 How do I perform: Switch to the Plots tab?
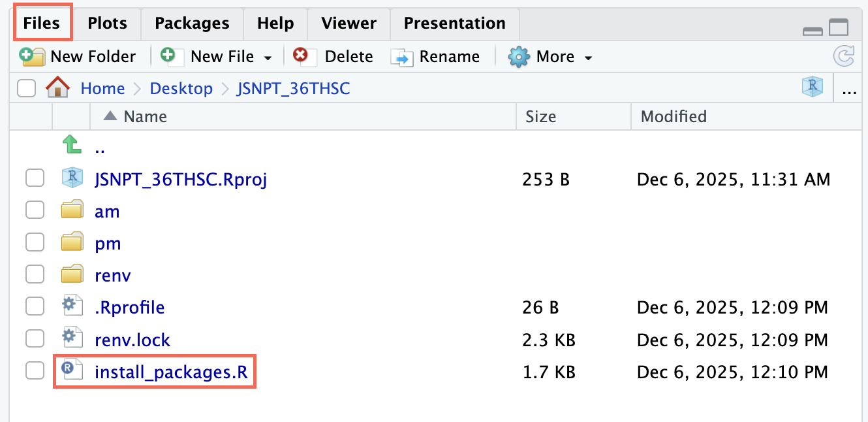coord(107,24)
